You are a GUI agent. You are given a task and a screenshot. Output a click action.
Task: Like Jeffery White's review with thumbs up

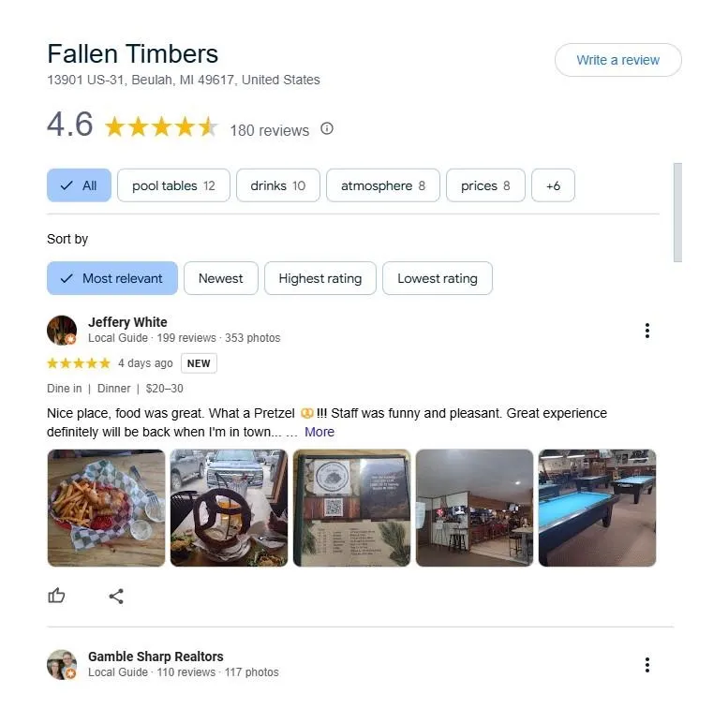coord(56,596)
